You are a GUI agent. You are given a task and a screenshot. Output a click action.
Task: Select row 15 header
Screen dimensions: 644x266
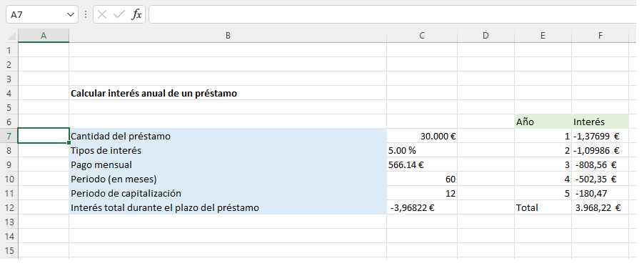(9, 250)
